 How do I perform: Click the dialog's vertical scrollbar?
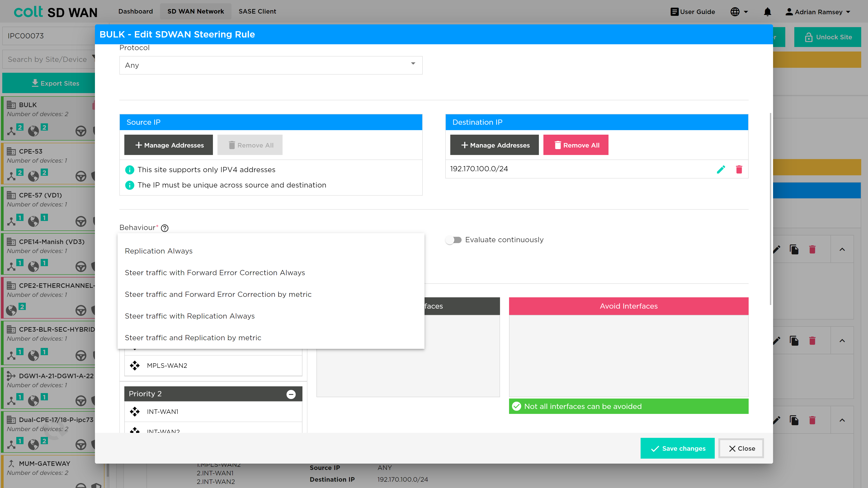[x=770, y=209]
